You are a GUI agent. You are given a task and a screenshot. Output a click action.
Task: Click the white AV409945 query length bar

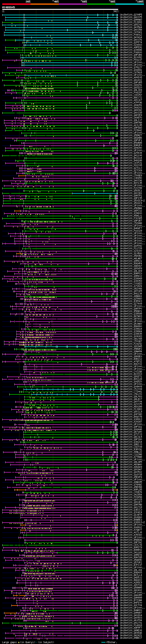tap(60, 10)
